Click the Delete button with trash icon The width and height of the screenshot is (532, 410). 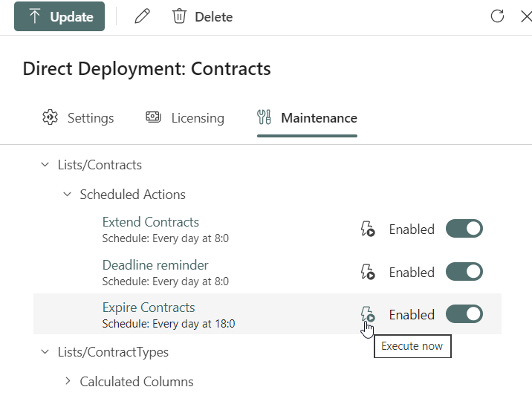click(203, 16)
